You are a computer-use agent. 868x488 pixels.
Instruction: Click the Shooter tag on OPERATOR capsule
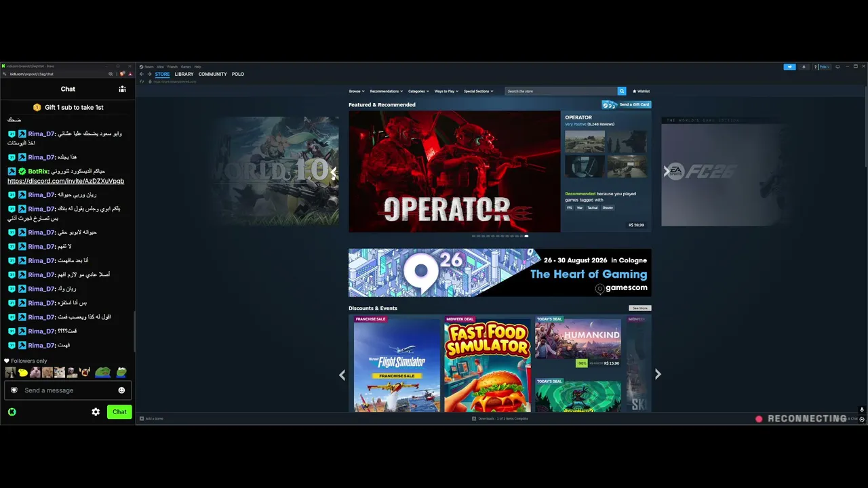(608, 207)
